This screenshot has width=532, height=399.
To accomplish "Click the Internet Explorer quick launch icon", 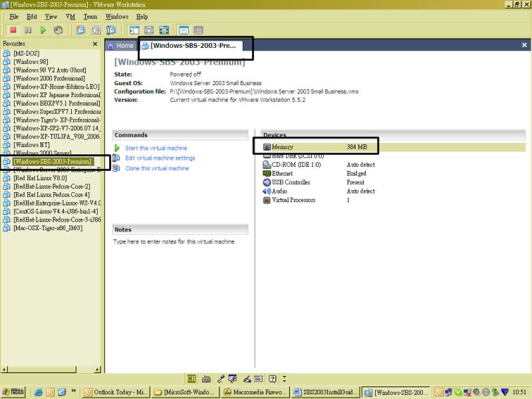I will [x=39, y=392].
